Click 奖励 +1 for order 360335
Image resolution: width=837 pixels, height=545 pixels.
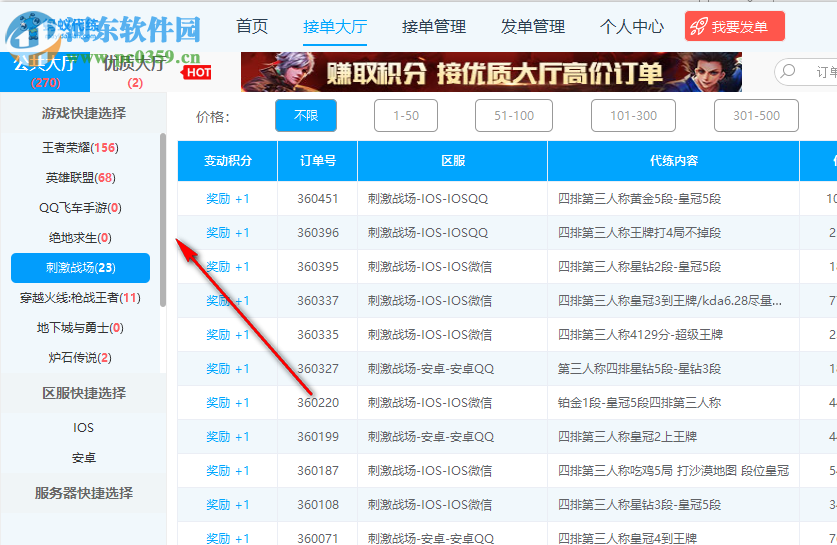(227, 335)
